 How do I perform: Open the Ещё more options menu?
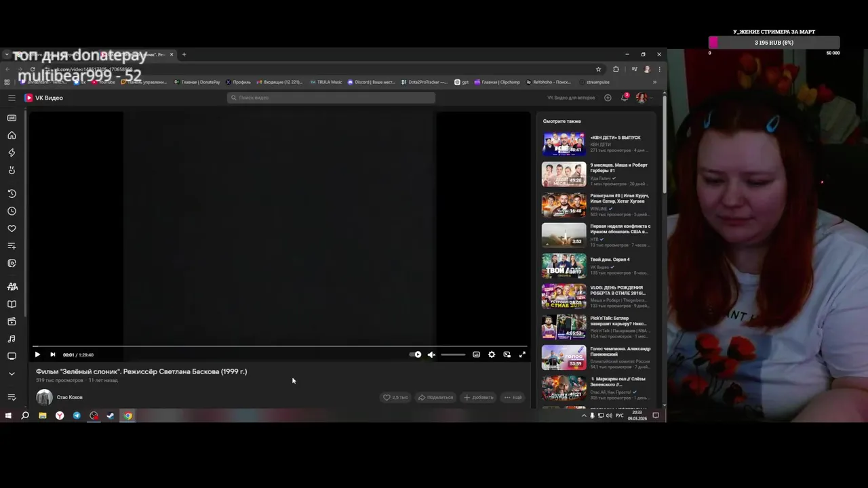513,397
